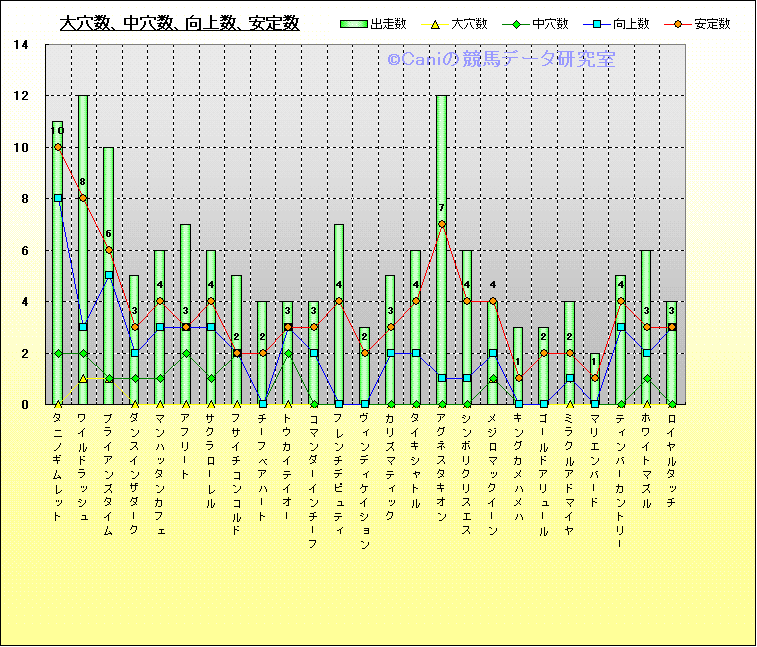This screenshot has width=757, height=647.
Task: Click the orange data point labeled 7
Action: point(441,224)
